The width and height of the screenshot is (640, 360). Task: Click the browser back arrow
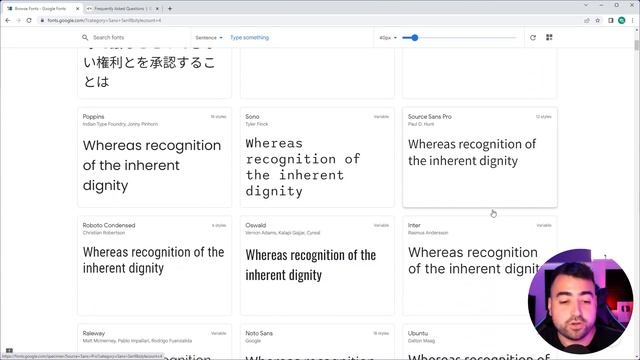(x=8, y=20)
